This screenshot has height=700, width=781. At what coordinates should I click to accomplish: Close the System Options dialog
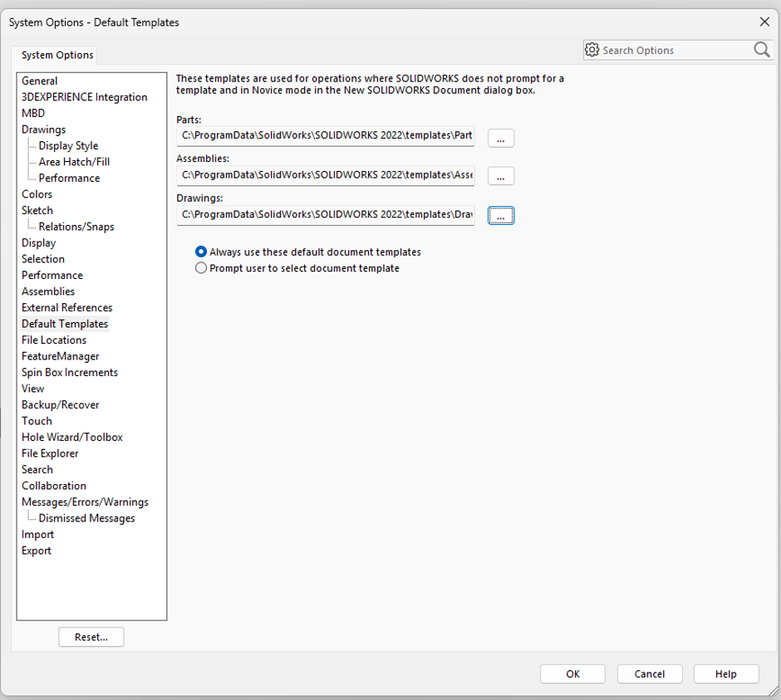(764, 22)
